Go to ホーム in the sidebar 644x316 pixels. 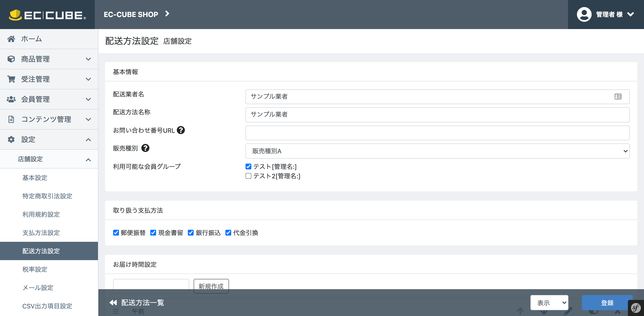(x=49, y=39)
